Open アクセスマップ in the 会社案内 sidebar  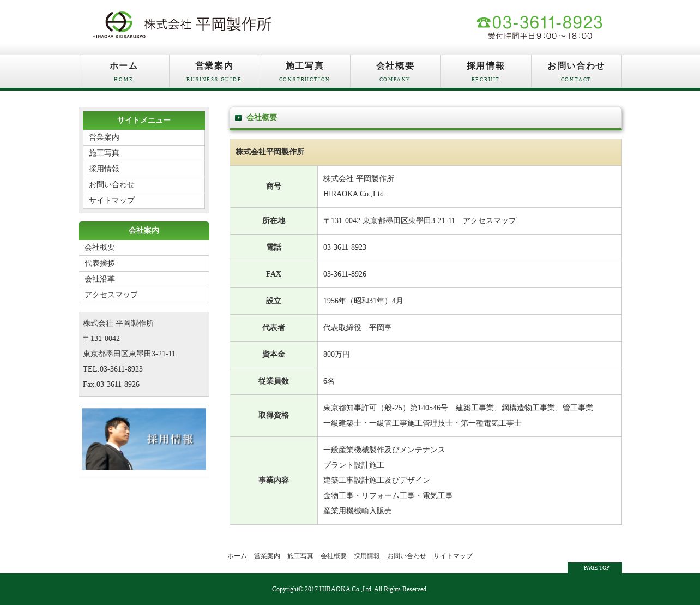coord(144,295)
